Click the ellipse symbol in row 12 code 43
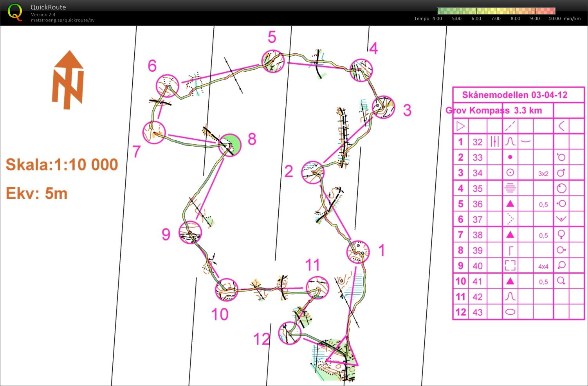 tap(510, 312)
